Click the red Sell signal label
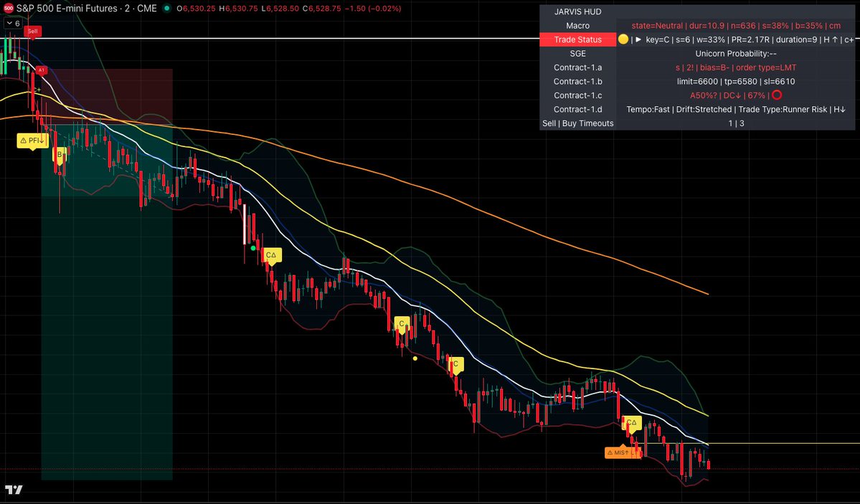 (32, 32)
